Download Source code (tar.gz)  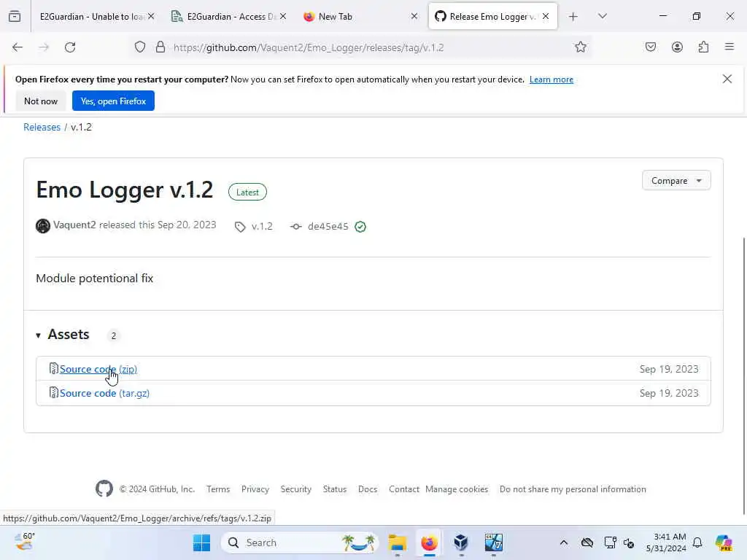(x=104, y=393)
